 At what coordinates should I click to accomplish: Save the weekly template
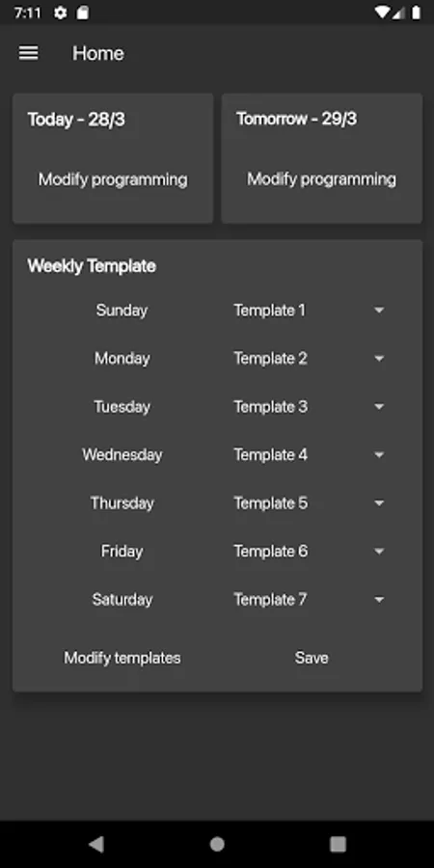(x=312, y=658)
